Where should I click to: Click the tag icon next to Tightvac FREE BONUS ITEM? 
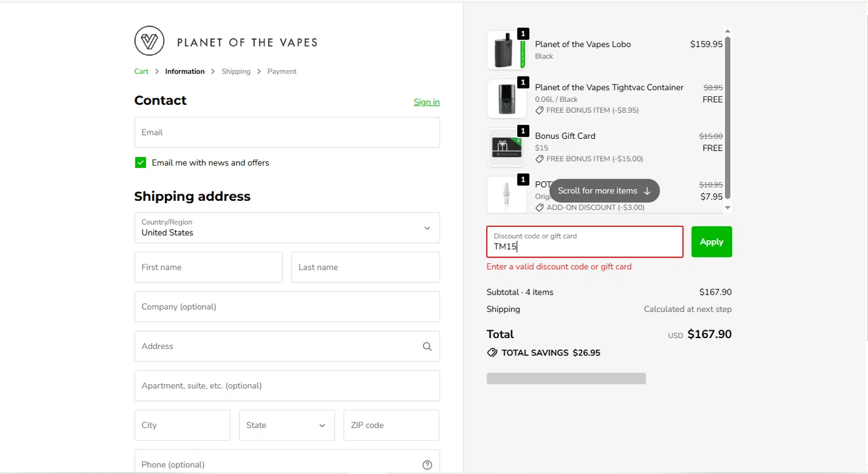[x=539, y=110]
